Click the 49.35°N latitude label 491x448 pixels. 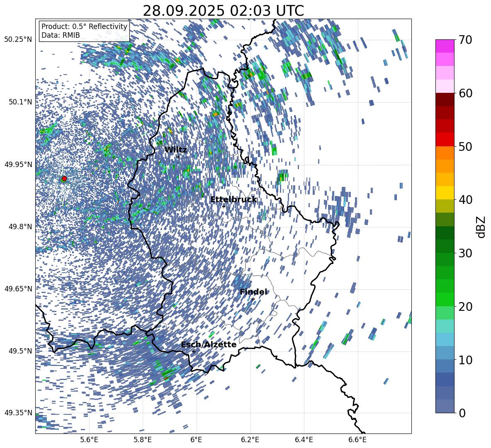[18, 413]
